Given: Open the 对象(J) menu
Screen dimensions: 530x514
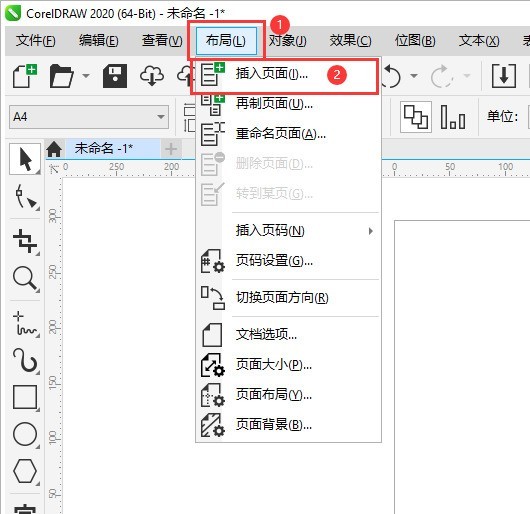Looking at the screenshot, I should (288, 41).
